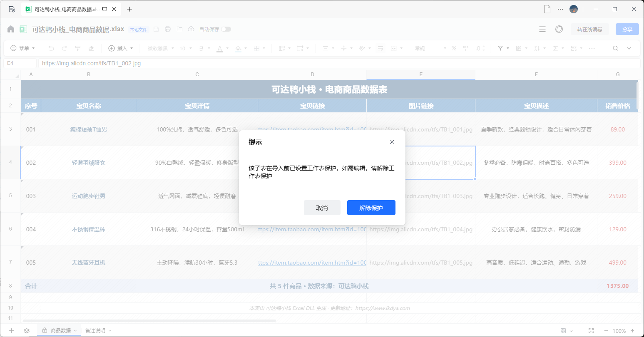
Task: Open the folder icon in title row
Action: click(179, 29)
